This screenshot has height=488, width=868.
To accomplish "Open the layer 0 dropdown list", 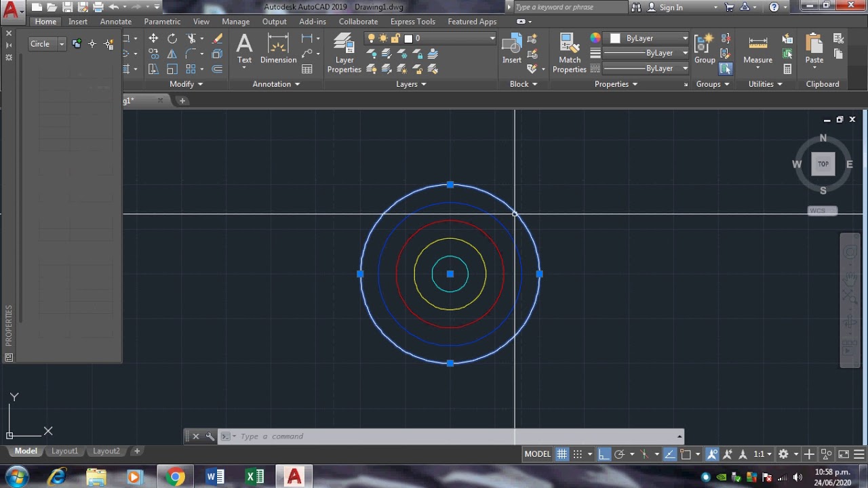I will 492,39.
